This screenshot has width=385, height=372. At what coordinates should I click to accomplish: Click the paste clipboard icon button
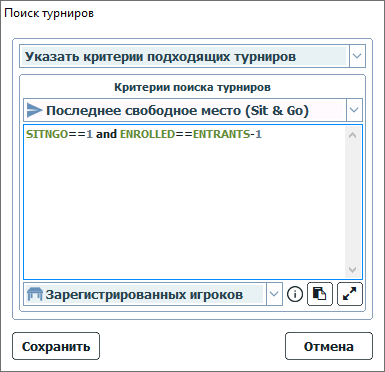[x=320, y=294]
